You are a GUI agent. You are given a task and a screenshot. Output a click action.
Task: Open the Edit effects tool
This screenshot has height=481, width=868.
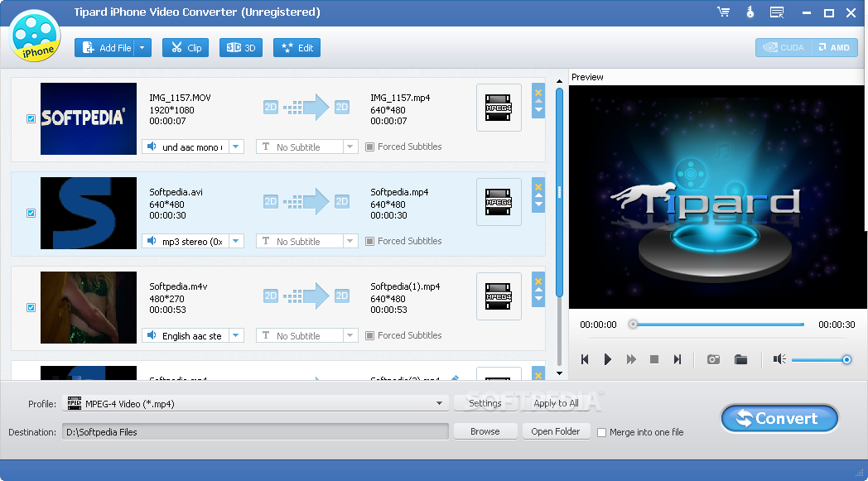(x=297, y=47)
